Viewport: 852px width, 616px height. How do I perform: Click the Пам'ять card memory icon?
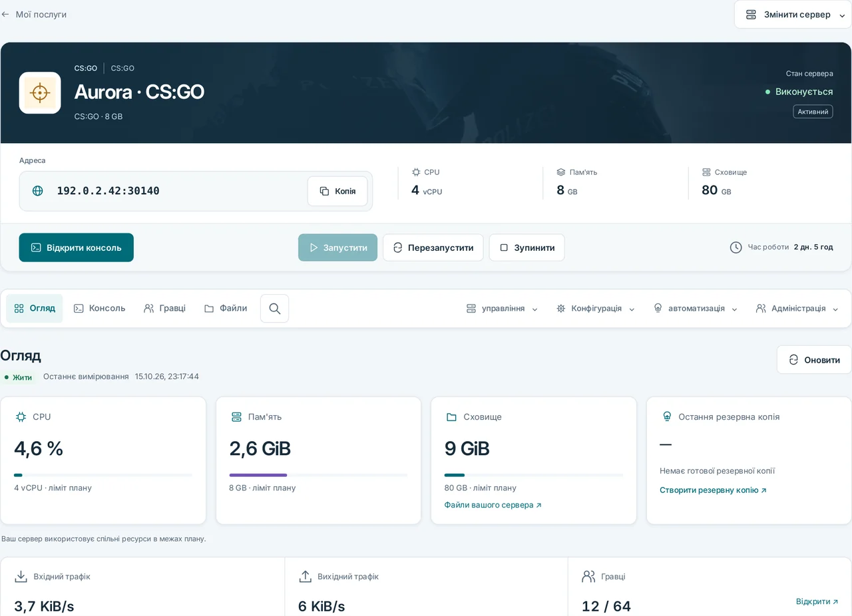[236, 417]
